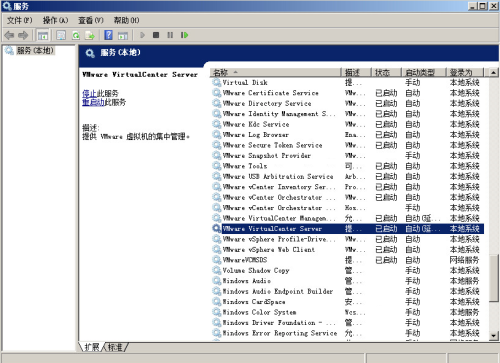500x363 pixels.
Task: Click the Pause Service toolbar icon
Action: (x=170, y=35)
